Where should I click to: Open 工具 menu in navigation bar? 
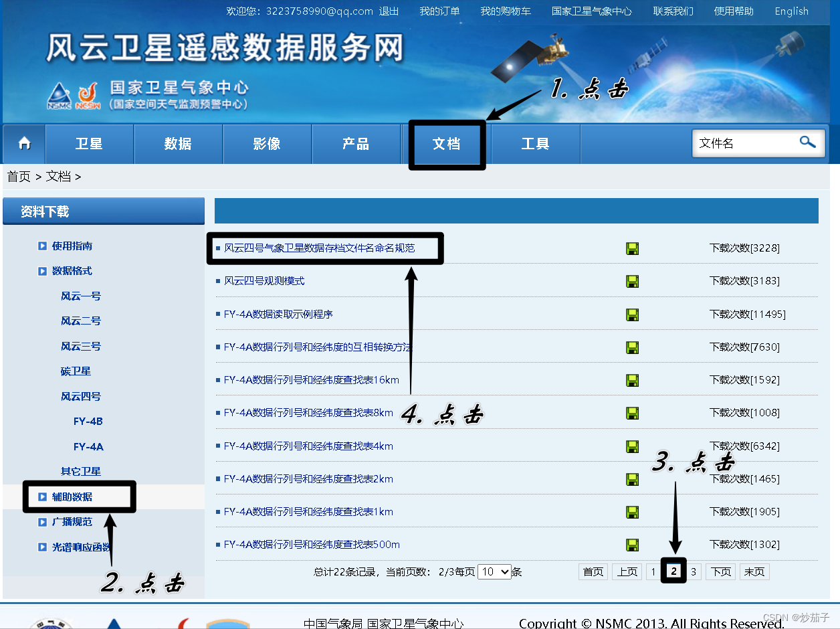click(535, 144)
